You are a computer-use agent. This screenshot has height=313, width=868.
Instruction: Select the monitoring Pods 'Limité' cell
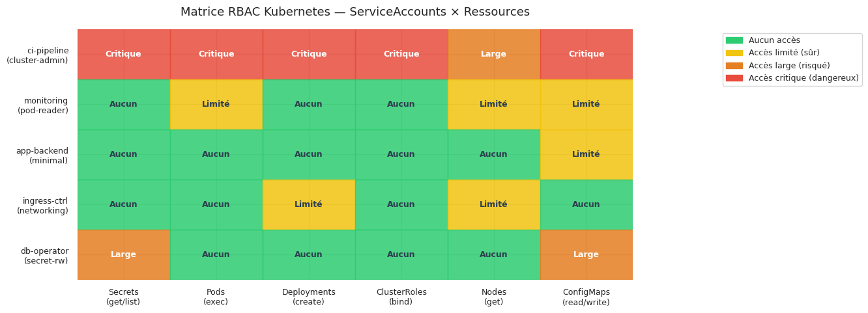pos(216,104)
